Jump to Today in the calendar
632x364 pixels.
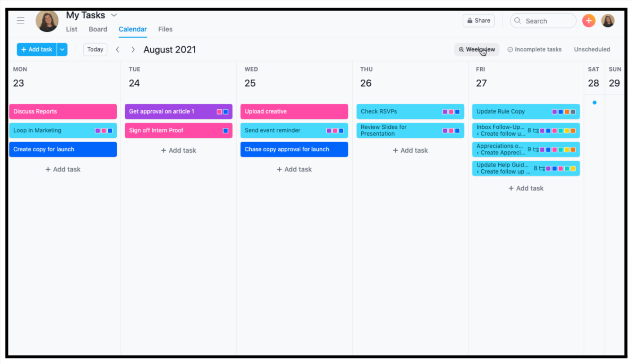95,49
